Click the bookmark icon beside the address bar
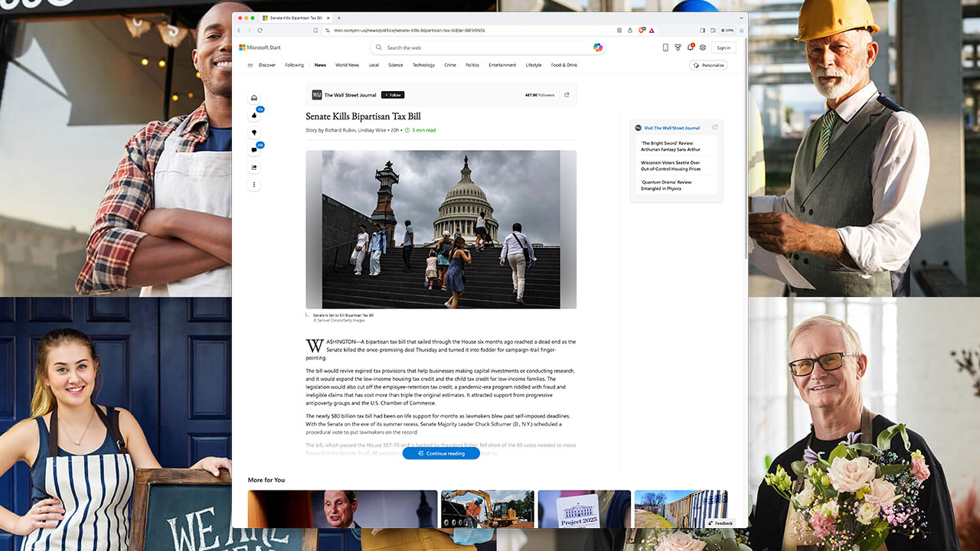The height and width of the screenshot is (551, 980). coord(315,30)
